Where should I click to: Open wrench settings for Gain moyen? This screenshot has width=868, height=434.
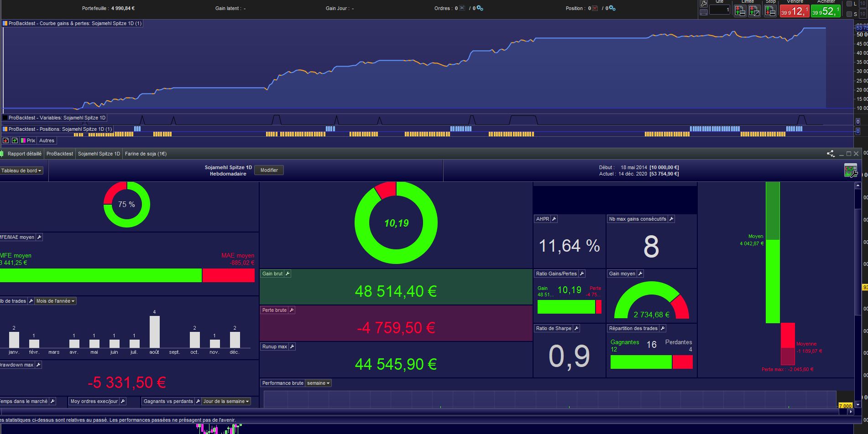point(640,274)
